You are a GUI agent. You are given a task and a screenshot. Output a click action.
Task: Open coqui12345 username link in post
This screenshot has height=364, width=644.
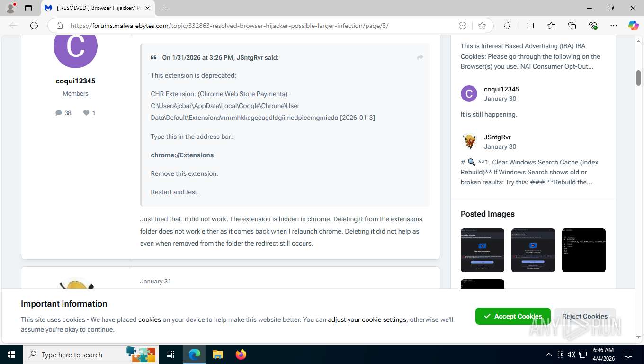click(x=76, y=81)
